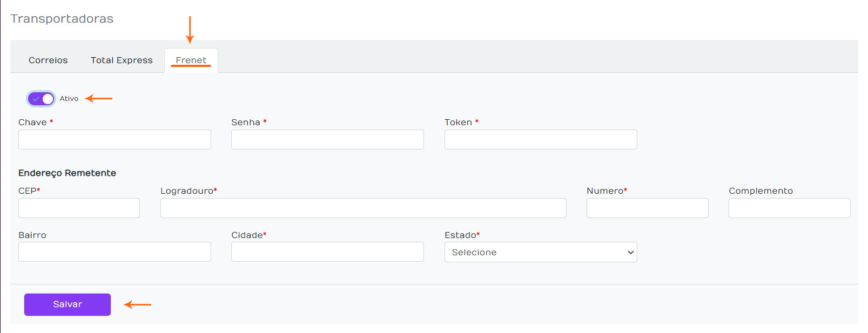This screenshot has height=333, width=868.
Task: Click the CEP input field
Action: [x=79, y=208]
